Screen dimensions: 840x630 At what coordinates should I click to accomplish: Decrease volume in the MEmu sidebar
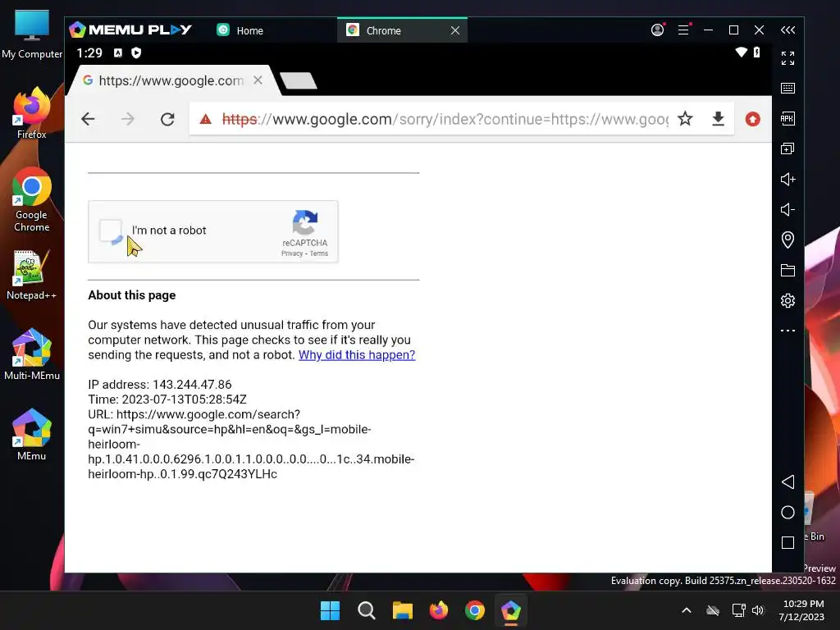(788, 209)
